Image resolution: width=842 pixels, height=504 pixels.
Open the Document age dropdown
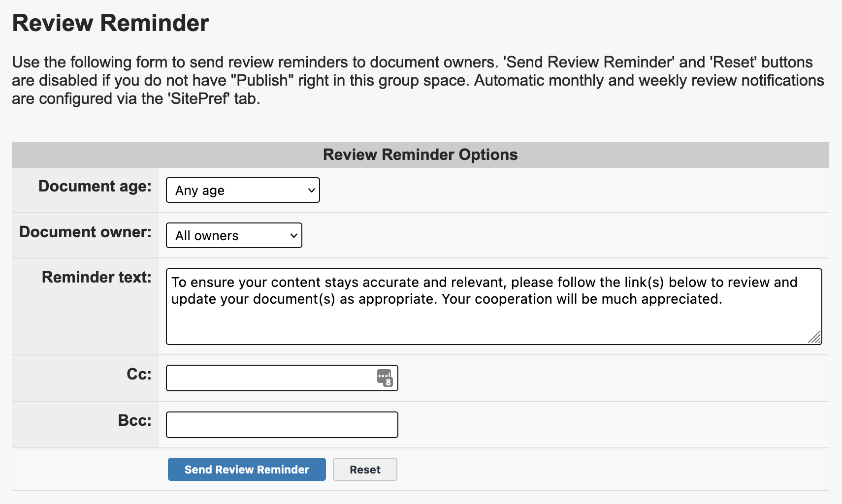[243, 190]
